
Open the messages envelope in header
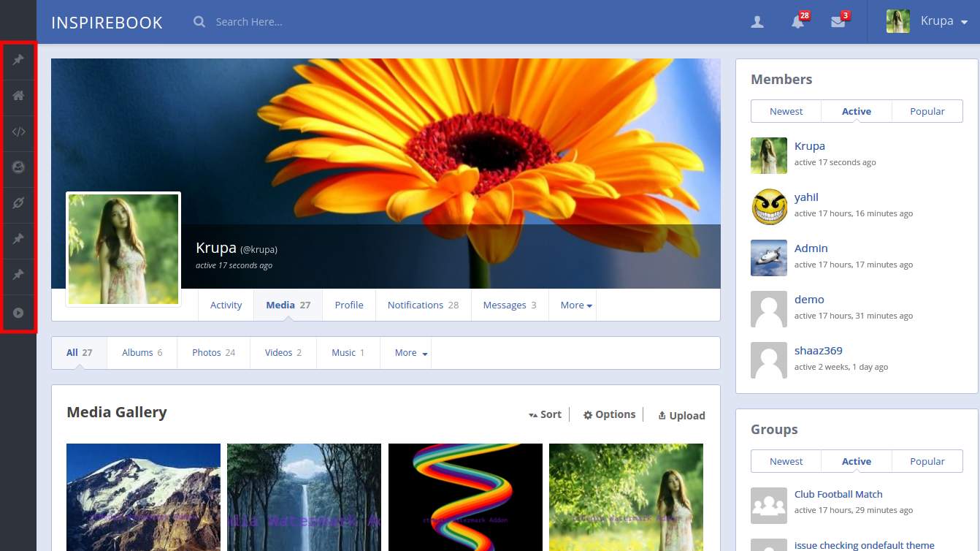(838, 22)
